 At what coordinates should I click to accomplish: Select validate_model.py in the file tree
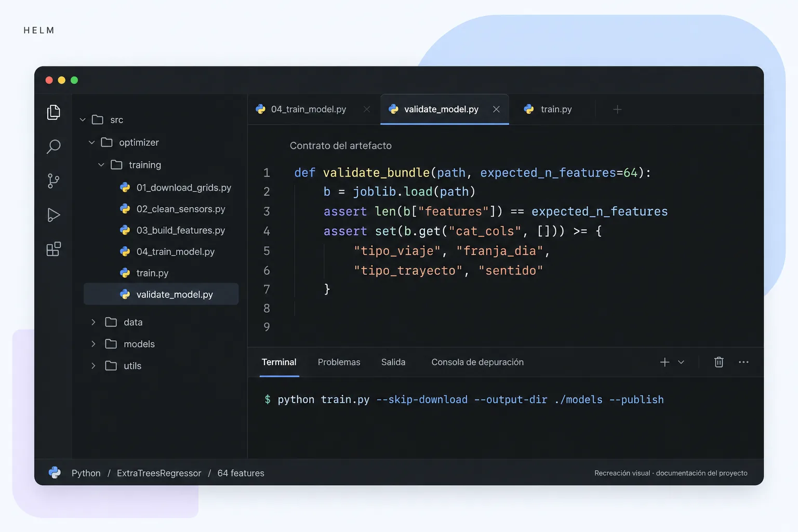161,294
